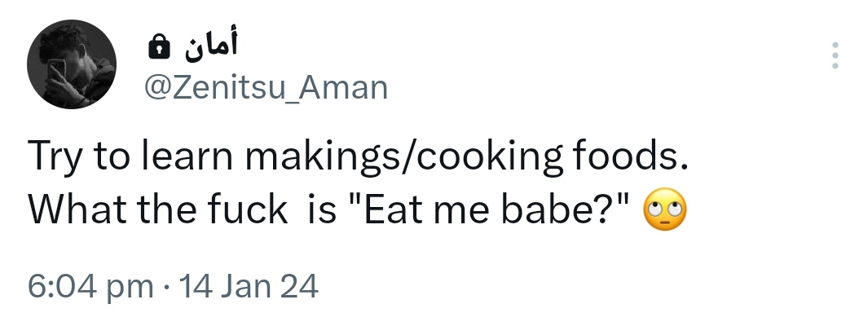
Task: Click the first line of tweet text
Action: [359, 157]
